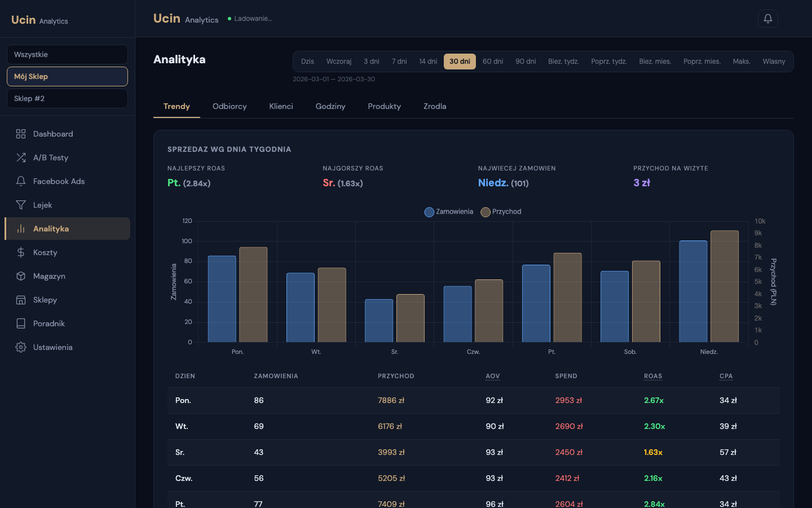Click the Lejek funnel icon
Screen dimensions: 812x508
click(x=21, y=205)
